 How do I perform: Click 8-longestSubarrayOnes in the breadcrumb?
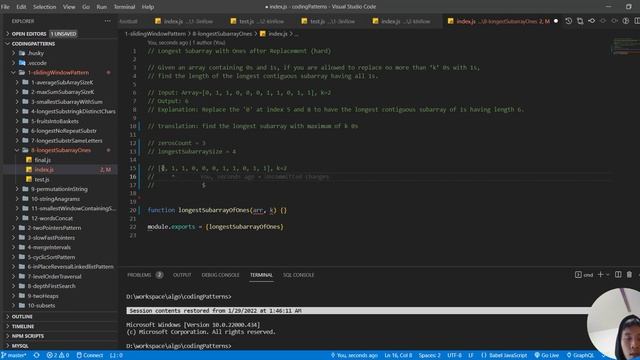click(x=222, y=33)
